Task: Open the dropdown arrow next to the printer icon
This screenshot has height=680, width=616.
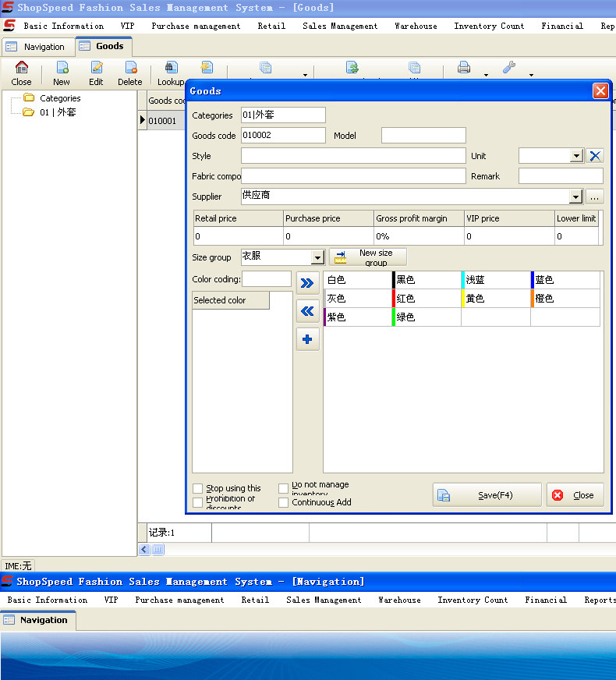Action: coord(486,75)
